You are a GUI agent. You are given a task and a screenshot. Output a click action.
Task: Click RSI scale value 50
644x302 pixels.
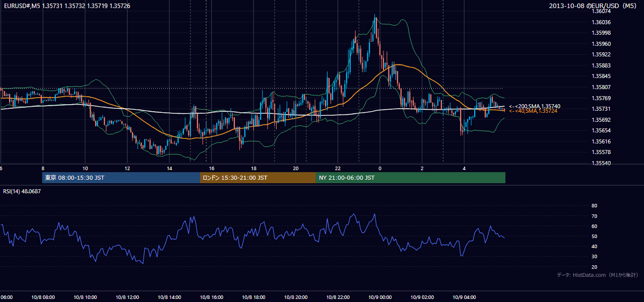pos(594,236)
